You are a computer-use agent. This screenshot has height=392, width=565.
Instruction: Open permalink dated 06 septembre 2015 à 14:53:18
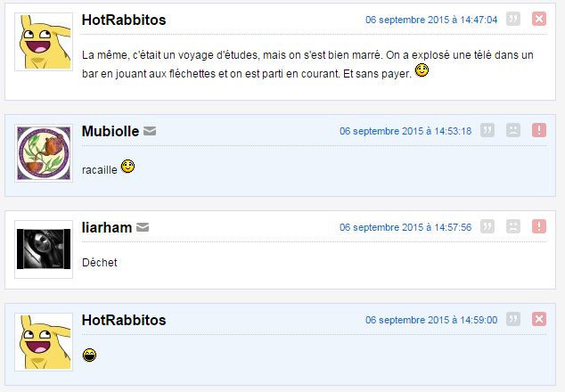pyautogui.click(x=405, y=131)
